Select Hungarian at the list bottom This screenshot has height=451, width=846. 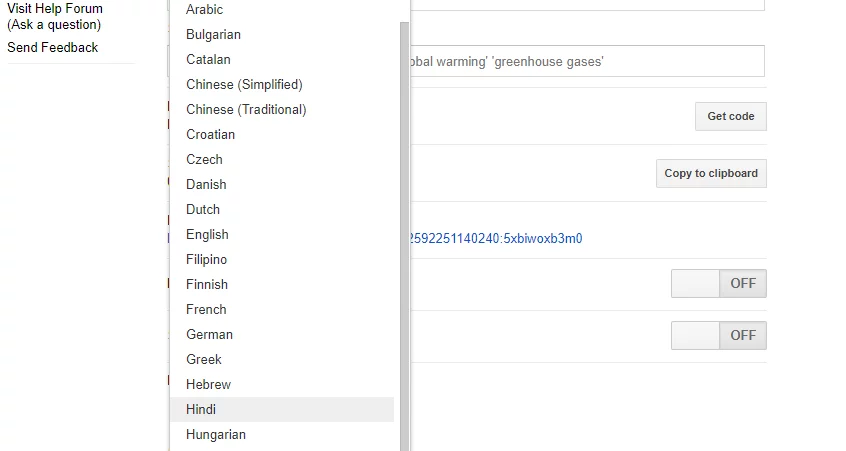pyautogui.click(x=215, y=435)
